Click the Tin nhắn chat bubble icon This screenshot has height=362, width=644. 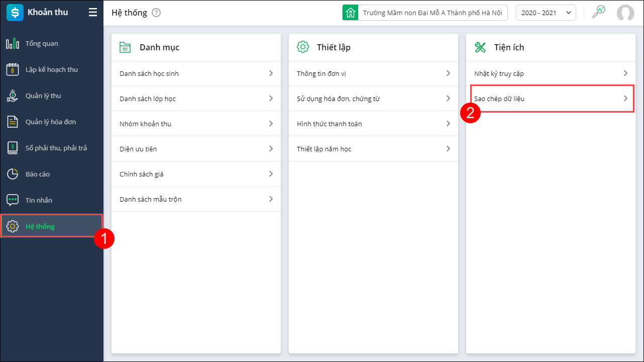[13, 200]
